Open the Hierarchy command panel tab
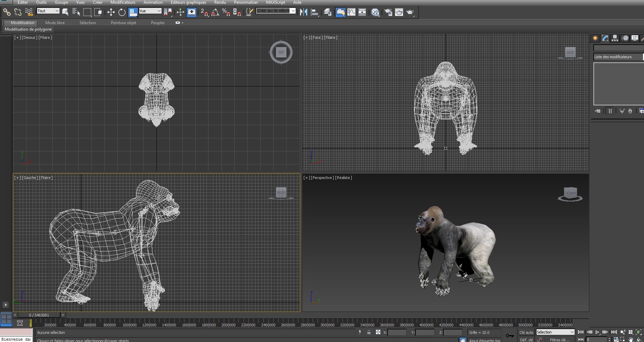 coord(615,38)
